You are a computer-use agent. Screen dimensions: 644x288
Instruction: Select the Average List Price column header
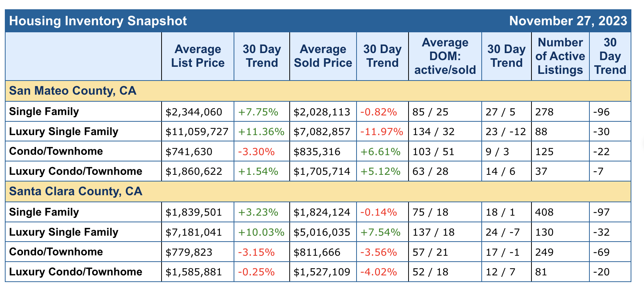198,56
